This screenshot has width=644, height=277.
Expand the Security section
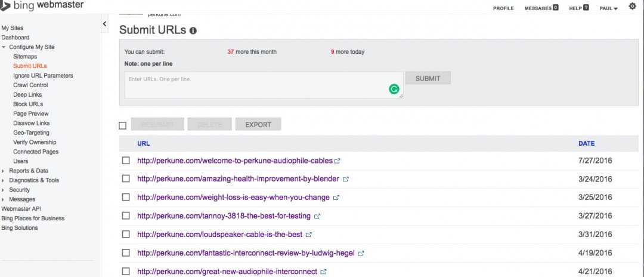click(x=4, y=190)
